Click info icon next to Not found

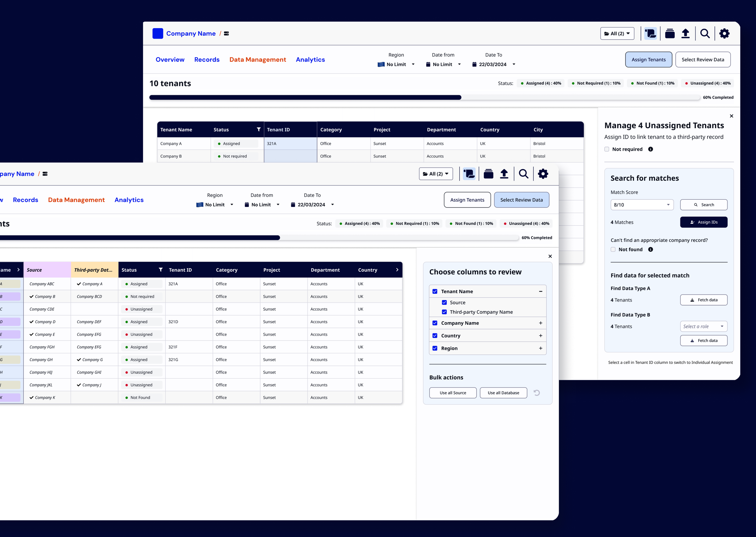tap(650, 250)
